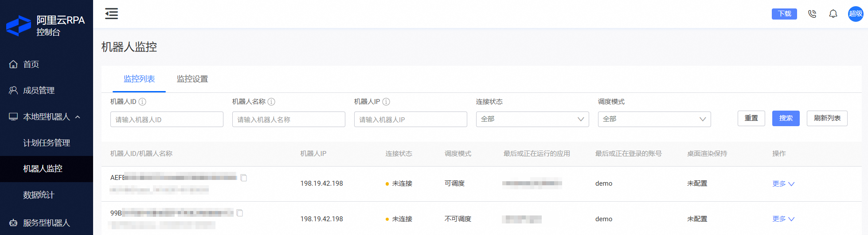Click the 重置 button
868x235 pixels.
tap(751, 118)
